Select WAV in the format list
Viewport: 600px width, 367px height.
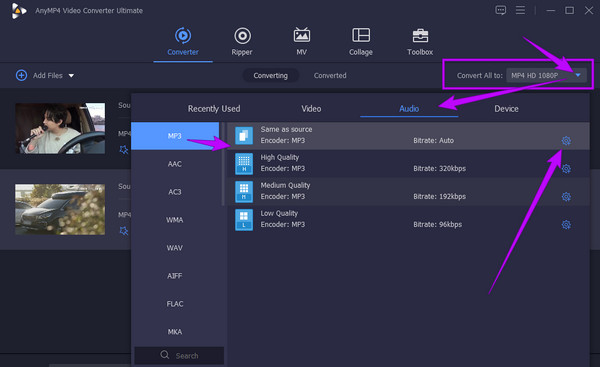click(x=175, y=248)
